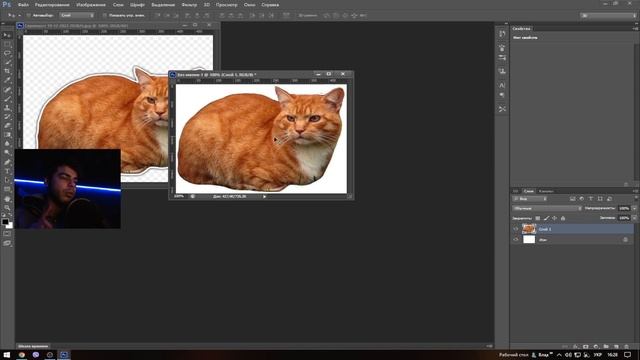
Task: Change screen mode icon at toolbox bottom
Action: [7, 243]
